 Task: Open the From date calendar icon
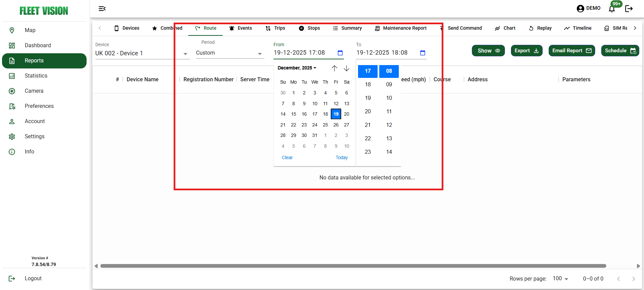340,53
